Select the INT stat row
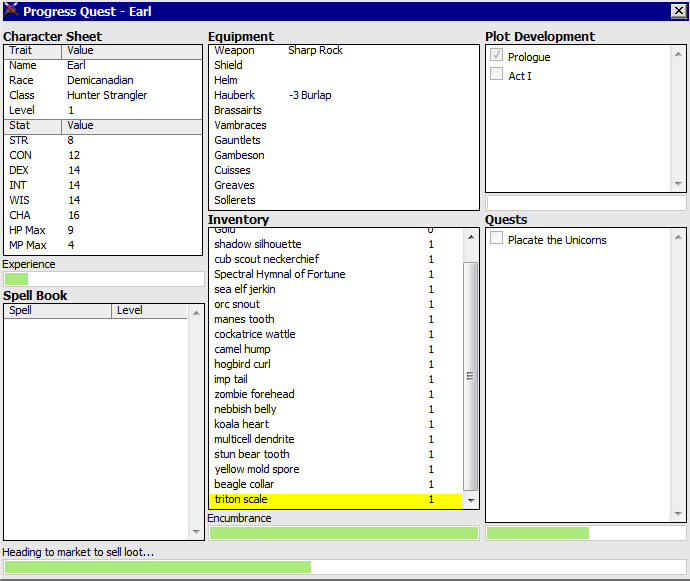 103,185
